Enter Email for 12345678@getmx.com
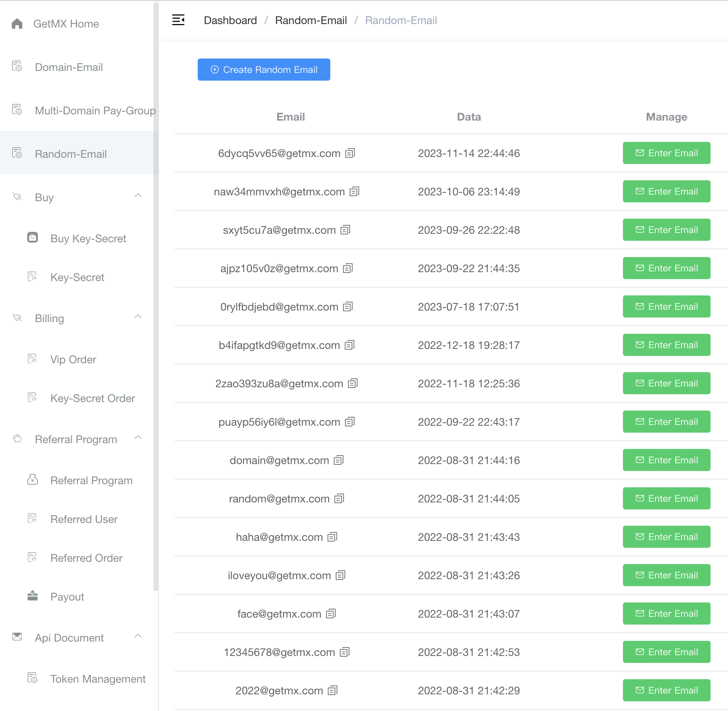 tap(667, 652)
